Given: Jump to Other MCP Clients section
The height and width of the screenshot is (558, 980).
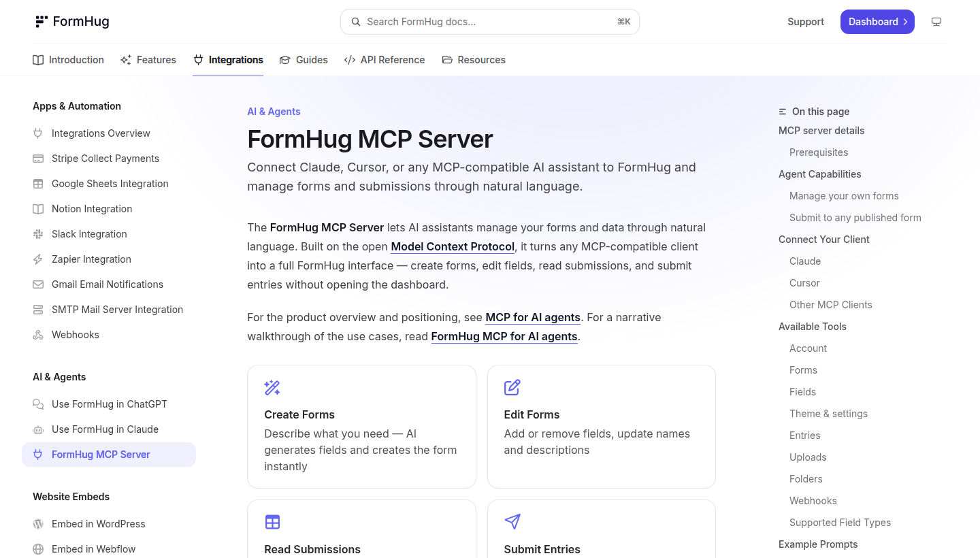Looking at the screenshot, I should [x=830, y=305].
